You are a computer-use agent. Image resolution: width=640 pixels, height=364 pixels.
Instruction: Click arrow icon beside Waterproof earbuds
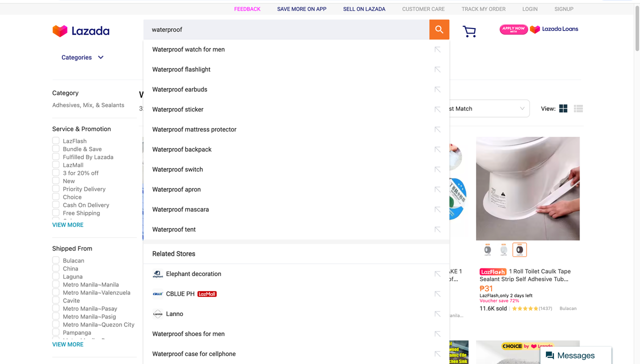(437, 89)
